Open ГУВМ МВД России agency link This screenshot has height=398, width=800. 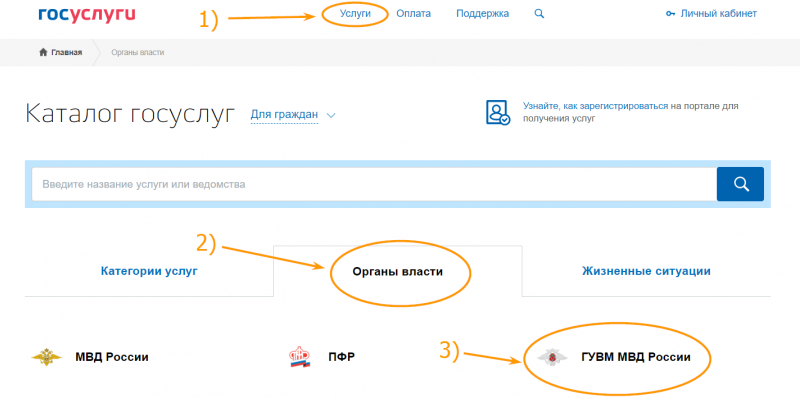coord(636,357)
